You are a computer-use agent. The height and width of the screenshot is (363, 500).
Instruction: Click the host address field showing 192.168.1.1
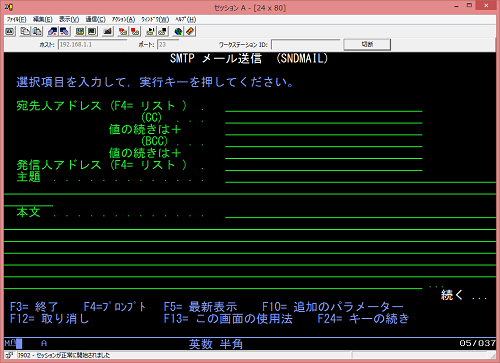[x=92, y=44]
